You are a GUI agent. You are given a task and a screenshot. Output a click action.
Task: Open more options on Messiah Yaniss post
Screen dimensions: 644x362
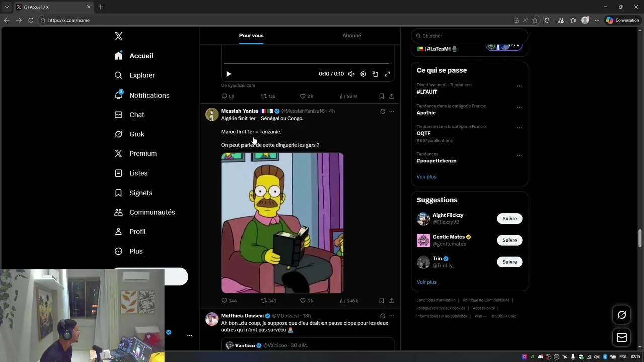pos(392,111)
